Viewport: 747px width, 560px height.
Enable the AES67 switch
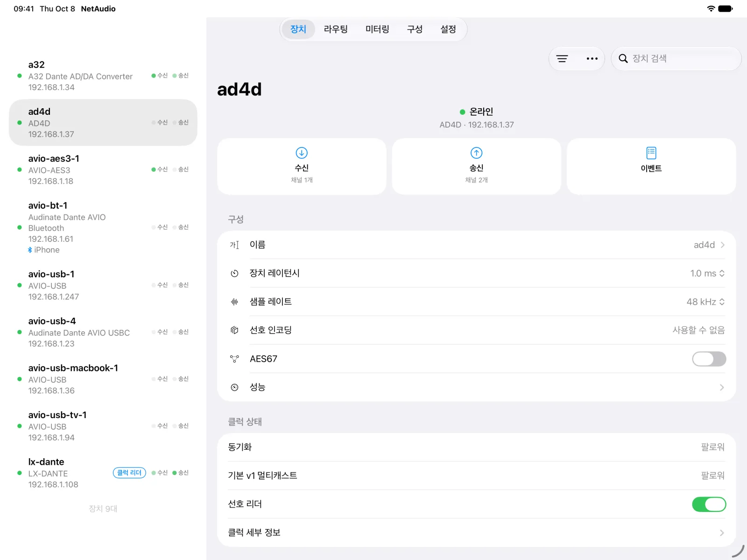pyautogui.click(x=709, y=359)
